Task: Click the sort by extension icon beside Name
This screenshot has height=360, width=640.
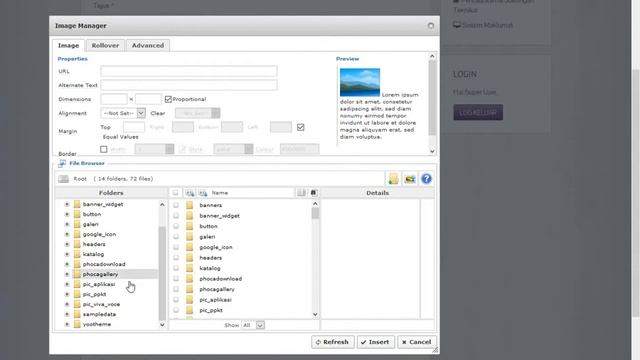Action: coord(190,193)
